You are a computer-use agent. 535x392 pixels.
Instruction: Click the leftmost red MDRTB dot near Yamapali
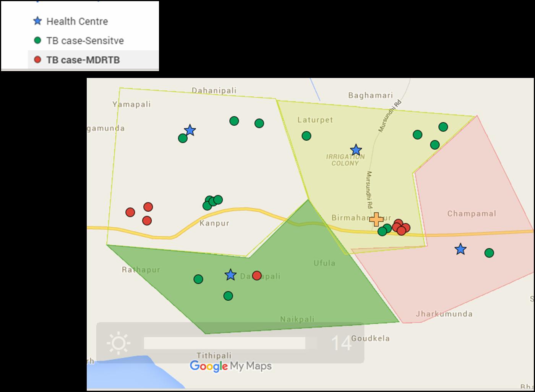pyautogui.click(x=130, y=212)
